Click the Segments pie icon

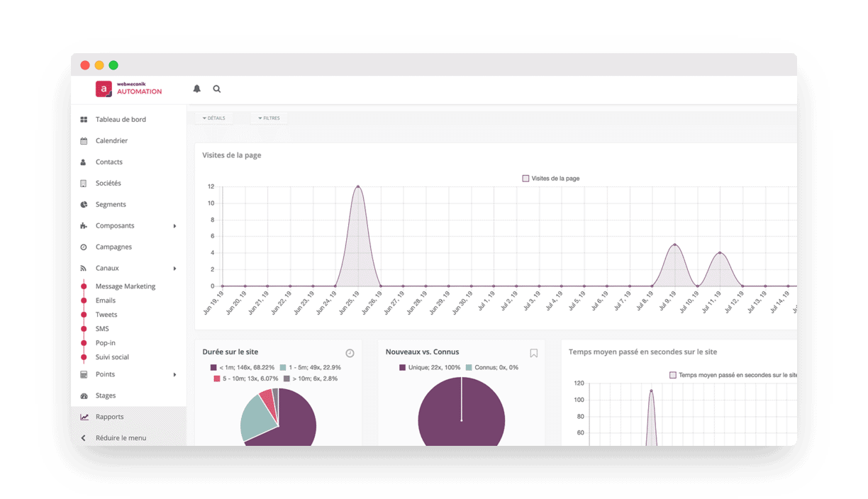[x=84, y=205]
